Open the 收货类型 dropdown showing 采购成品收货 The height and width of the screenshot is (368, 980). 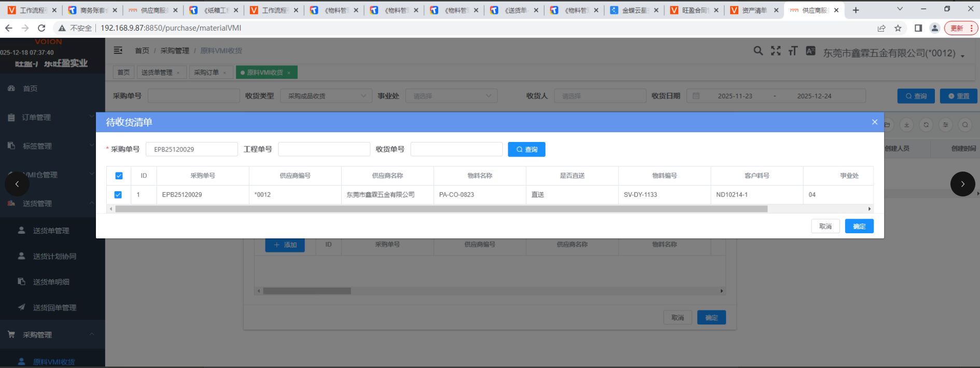326,96
